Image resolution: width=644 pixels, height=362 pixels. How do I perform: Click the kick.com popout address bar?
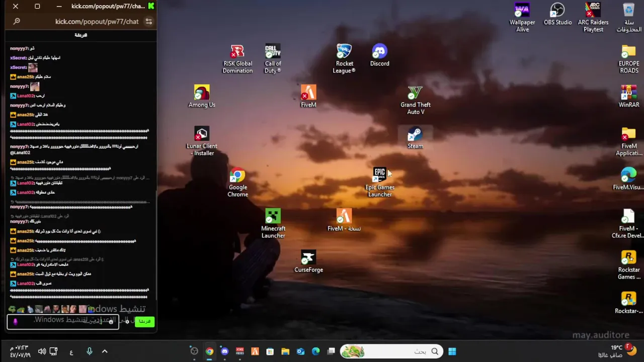pyautogui.click(x=97, y=22)
